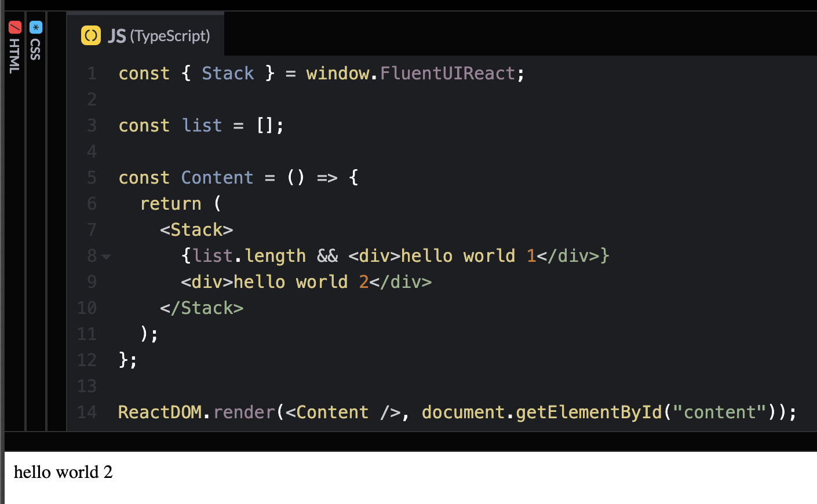Click the return keyword on line 6

(170, 203)
